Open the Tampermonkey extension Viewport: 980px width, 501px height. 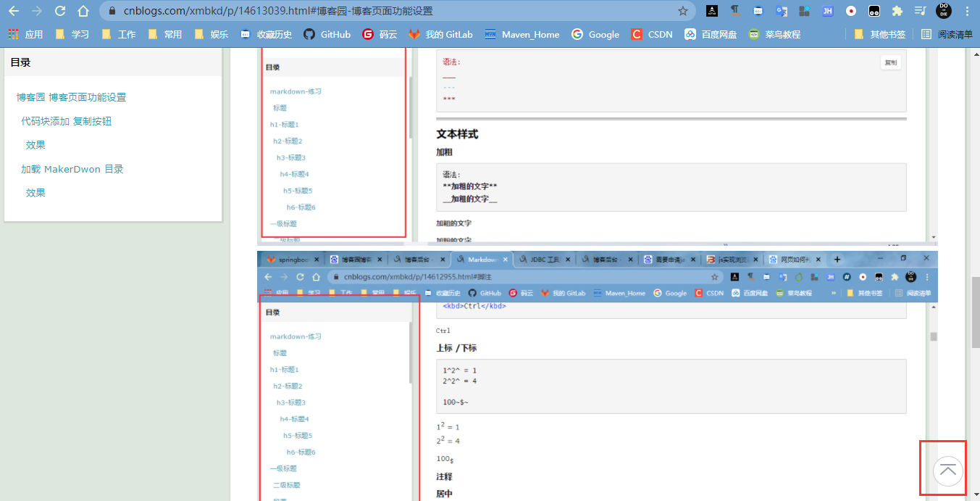point(874,11)
